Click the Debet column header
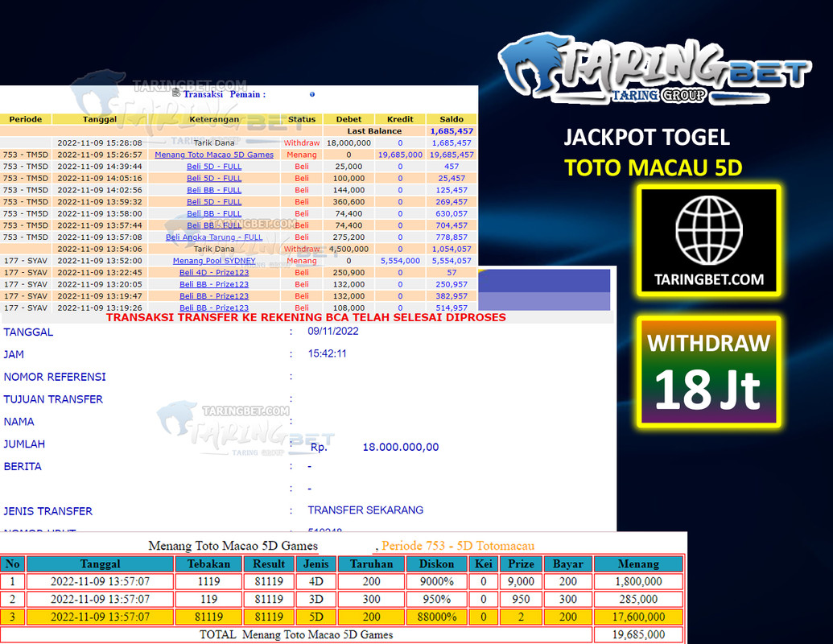Screen dimensions: 833x644 348,119
